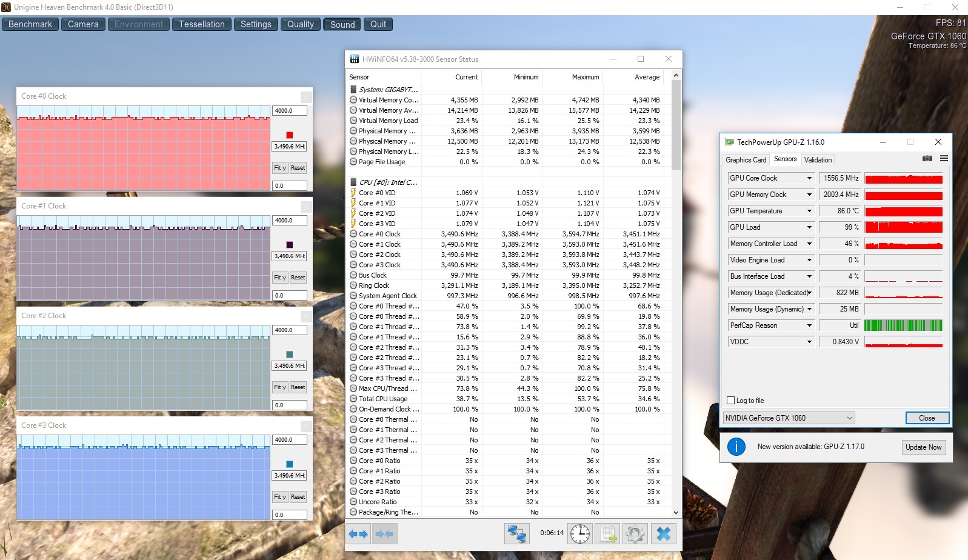Open the NVIDIA GeForce GTX 1060 device selector
Image resolution: width=968 pixels, height=560 pixels.
coord(789,418)
